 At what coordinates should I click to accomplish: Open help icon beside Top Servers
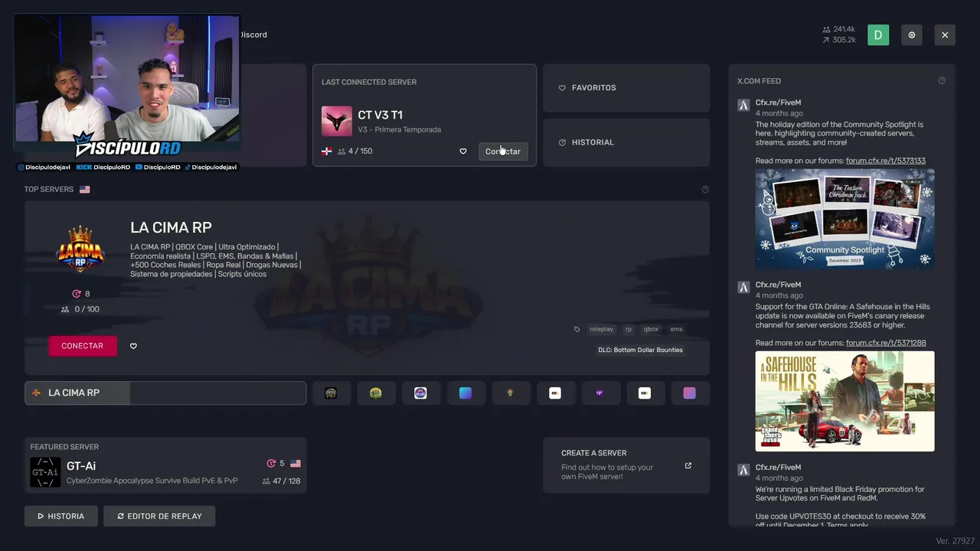click(705, 190)
